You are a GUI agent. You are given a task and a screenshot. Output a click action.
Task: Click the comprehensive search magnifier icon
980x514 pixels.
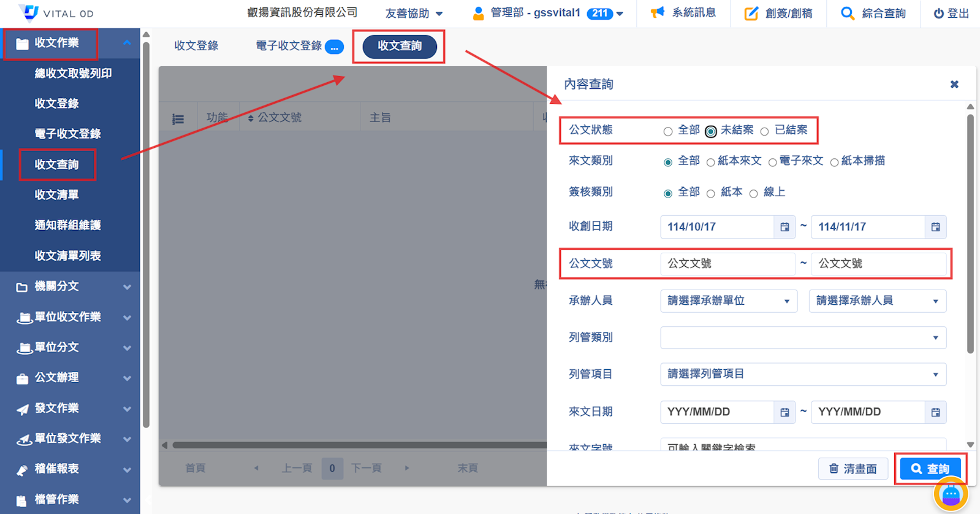[847, 13]
